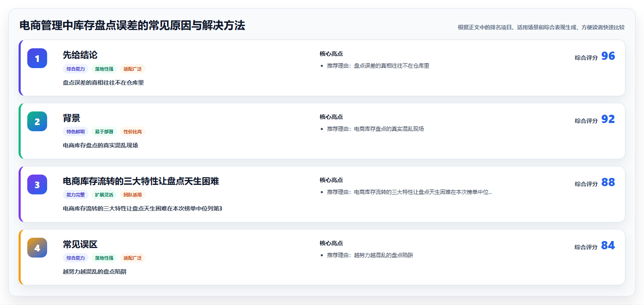This screenshot has height=305, width=644.
Task: Click 适配广泛 tag under 常见误区
Action: 133,258
